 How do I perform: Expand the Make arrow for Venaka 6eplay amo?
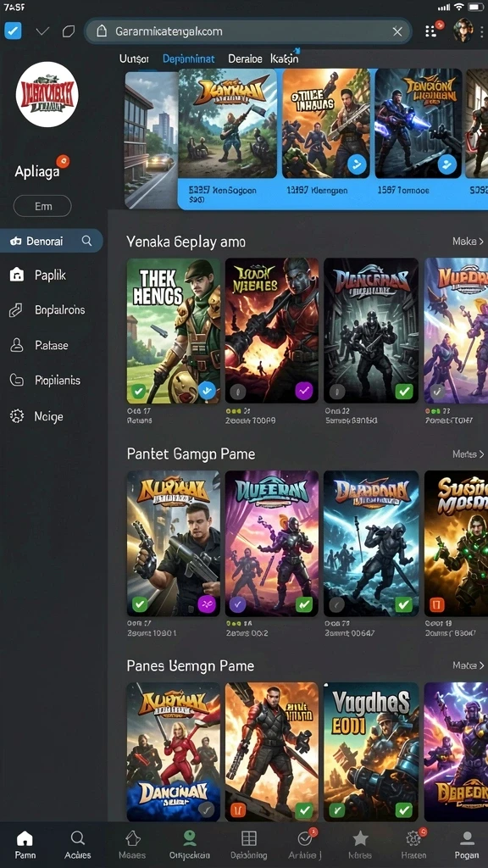(468, 242)
